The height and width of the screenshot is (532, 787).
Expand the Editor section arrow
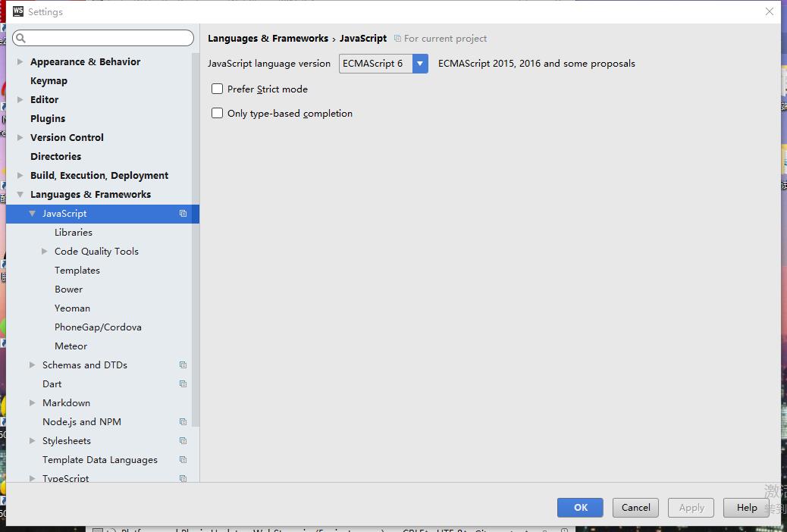coord(20,99)
